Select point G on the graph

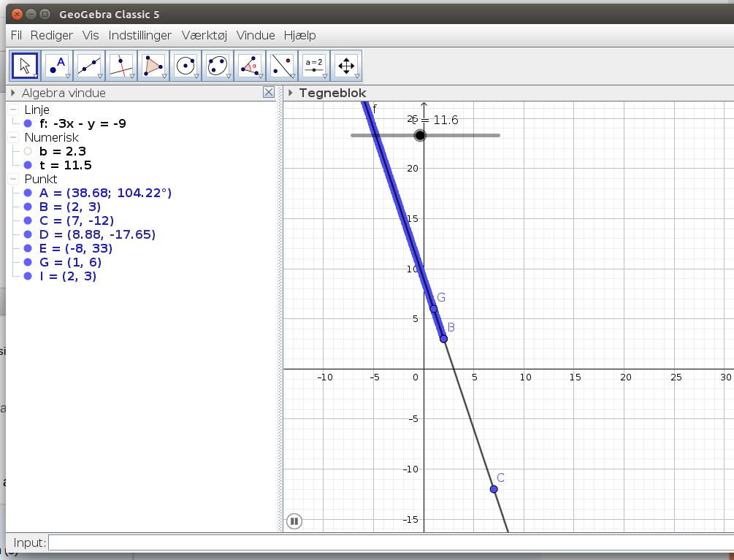pyautogui.click(x=434, y=309)
